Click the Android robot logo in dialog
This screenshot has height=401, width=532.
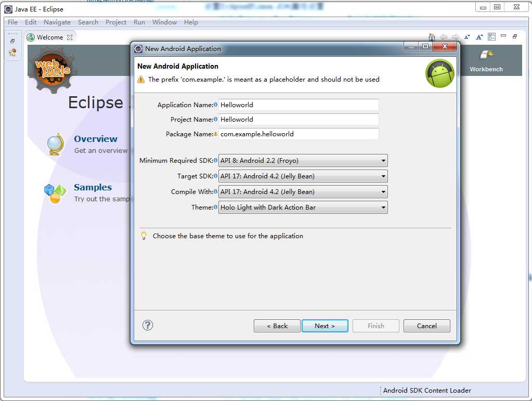coord(440,73)
